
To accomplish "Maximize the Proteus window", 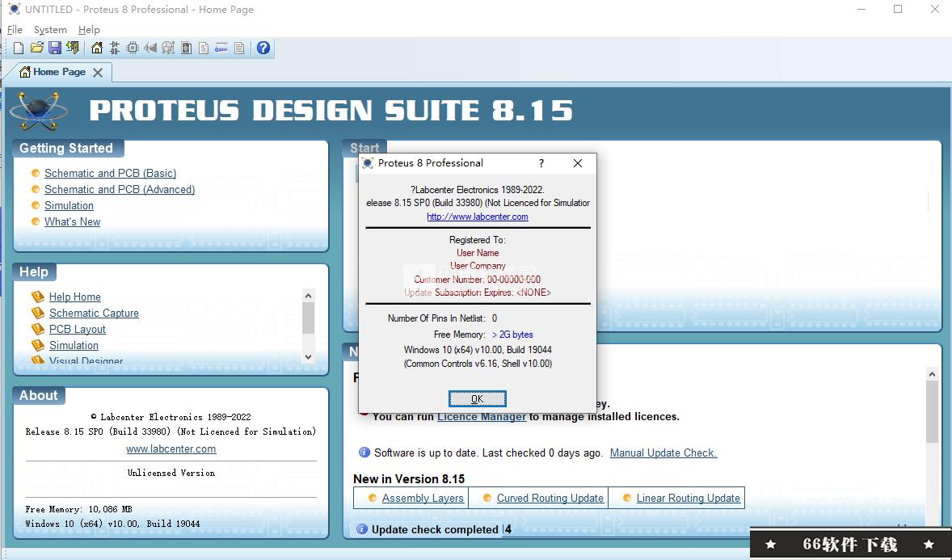I will 898,9.
